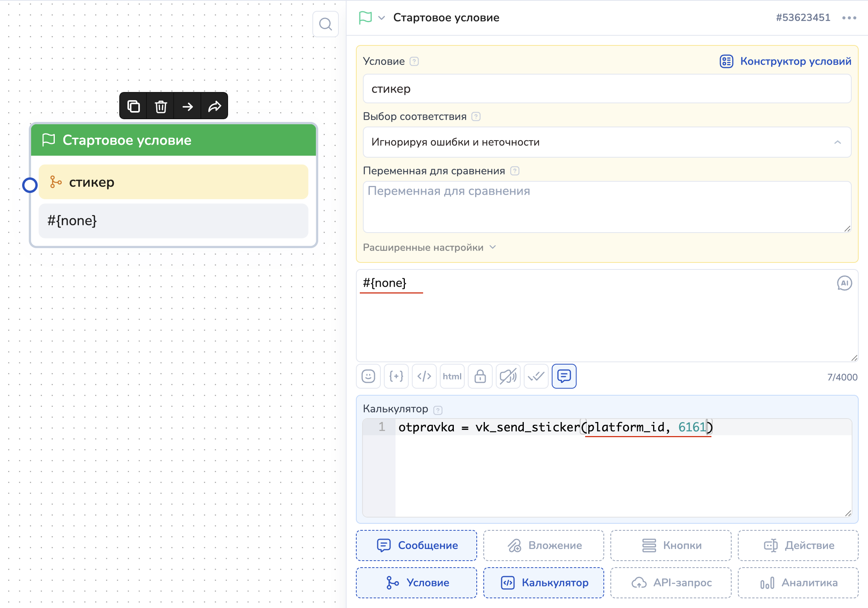Open block type dropdown beside flag

pos(382,18)
